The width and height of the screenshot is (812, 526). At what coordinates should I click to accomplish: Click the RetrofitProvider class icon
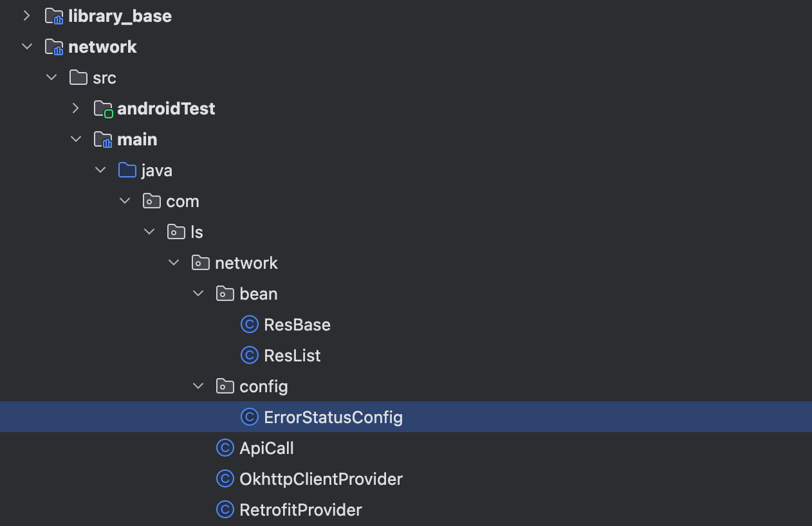click(225, 509)
